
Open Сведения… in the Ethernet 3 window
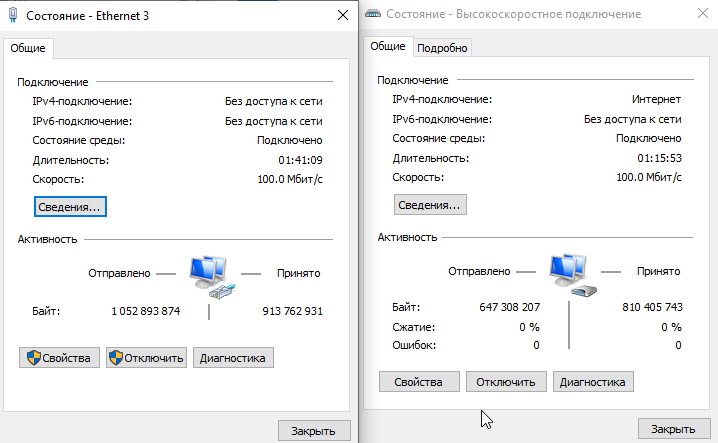(70, 207)
